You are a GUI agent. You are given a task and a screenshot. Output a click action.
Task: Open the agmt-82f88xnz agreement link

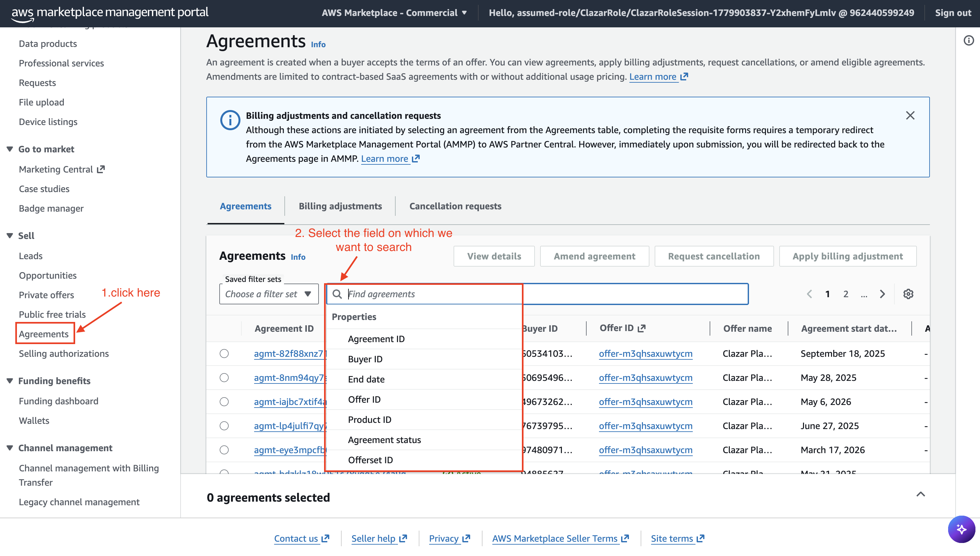pyautogui.click(x=290, y=354)
